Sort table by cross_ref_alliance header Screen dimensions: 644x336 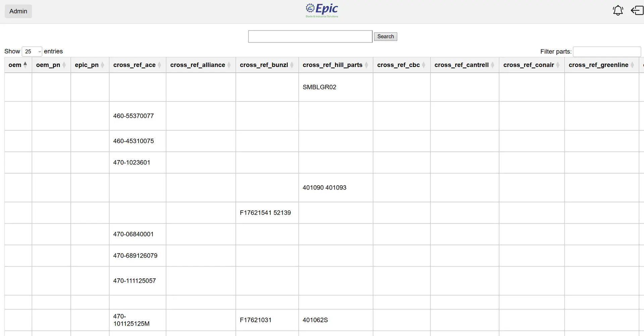click(198, 65)
